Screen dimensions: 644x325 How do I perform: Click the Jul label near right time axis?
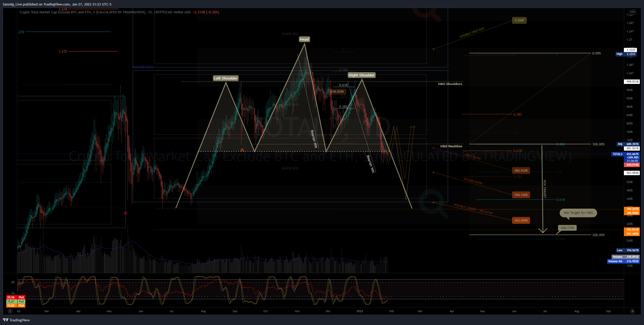pyautogui.click(x=545, y=311)
